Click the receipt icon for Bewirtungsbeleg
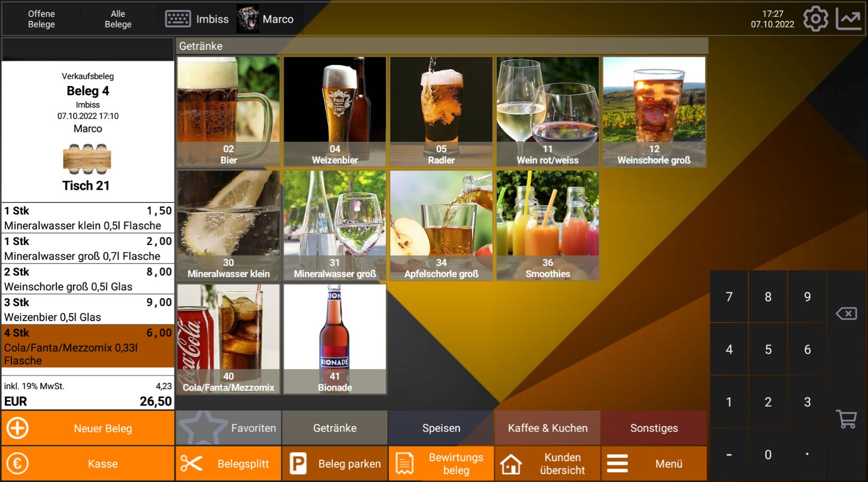 (405, 464)
